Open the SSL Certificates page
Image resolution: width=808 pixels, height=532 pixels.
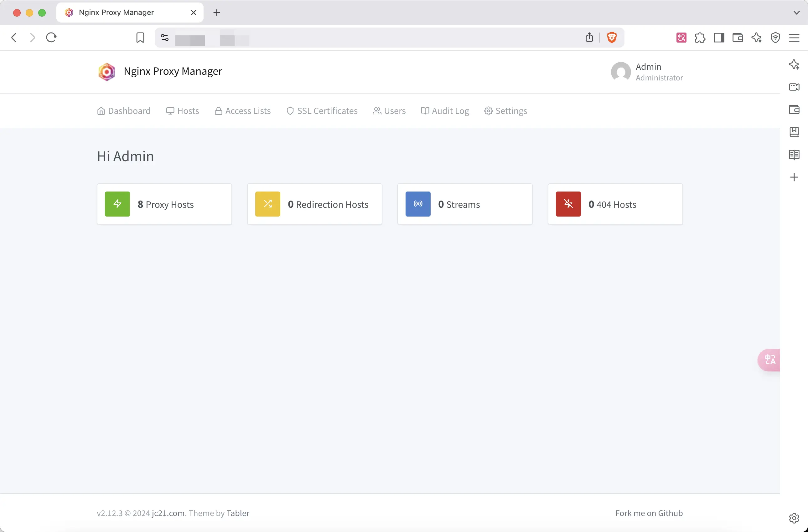click(322, 111)
